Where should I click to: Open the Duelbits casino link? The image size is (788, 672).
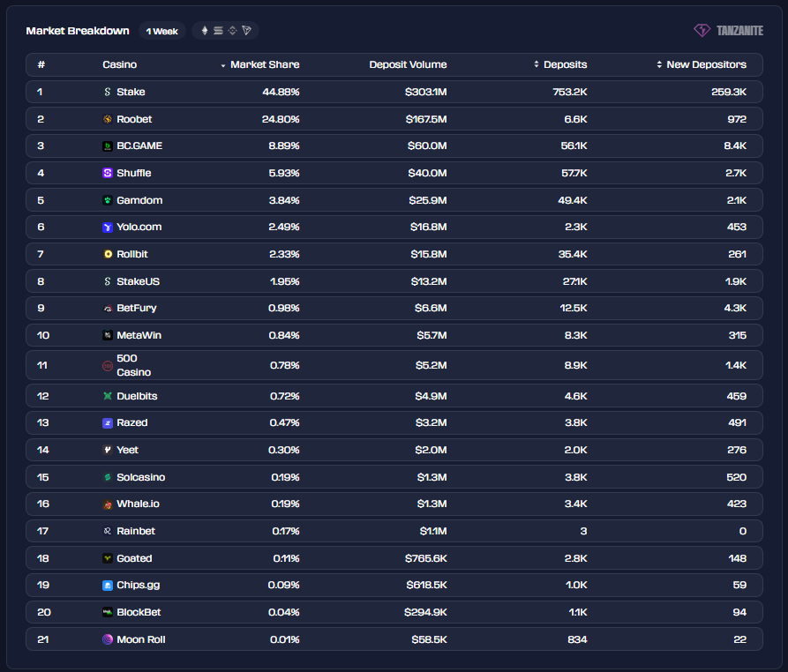137,396
